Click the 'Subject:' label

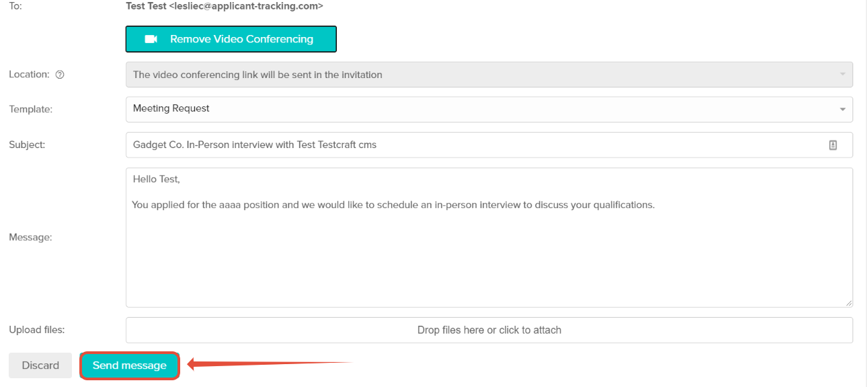click(27, 145)
